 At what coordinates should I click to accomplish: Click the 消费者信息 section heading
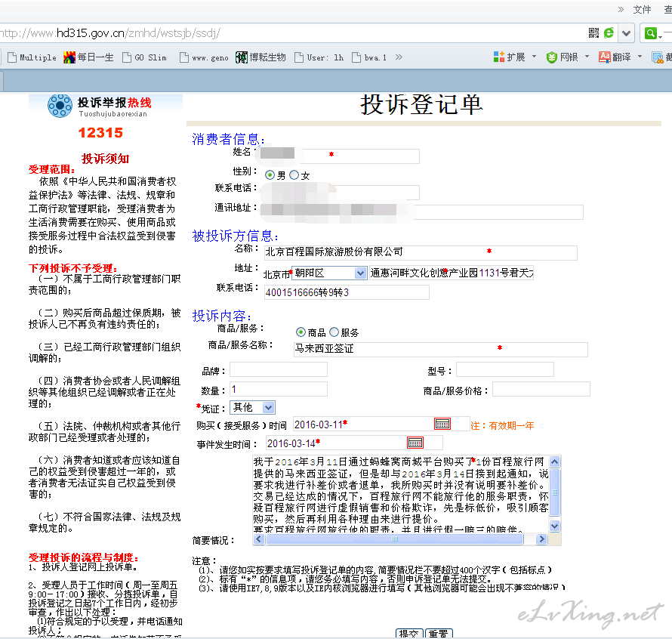point(229,139)
